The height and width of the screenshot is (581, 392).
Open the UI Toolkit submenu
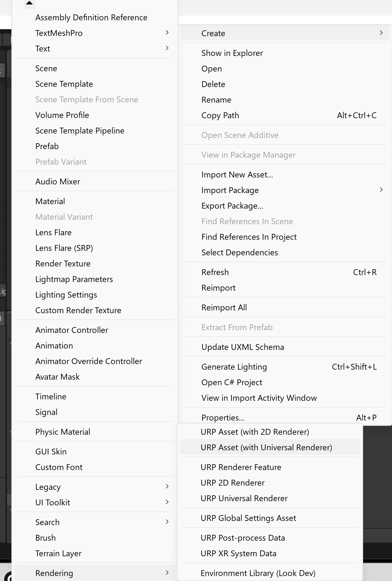pos(167,502)
